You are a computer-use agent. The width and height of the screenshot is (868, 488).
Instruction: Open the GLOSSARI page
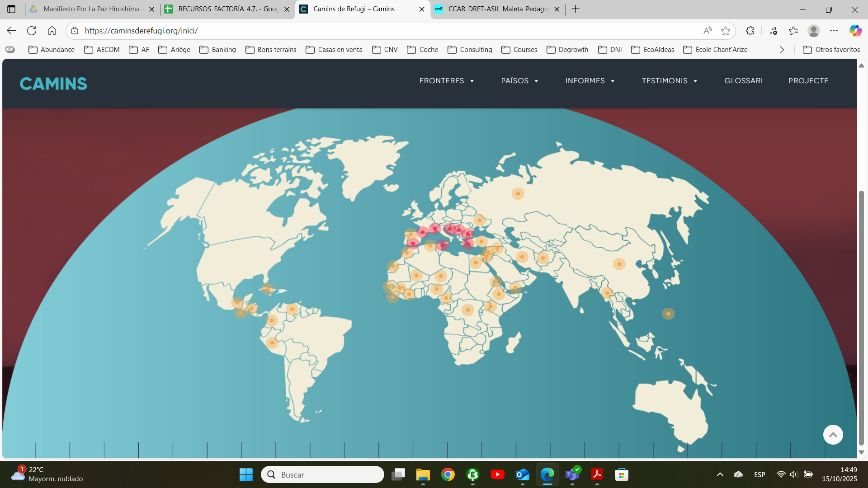(743, 81)
